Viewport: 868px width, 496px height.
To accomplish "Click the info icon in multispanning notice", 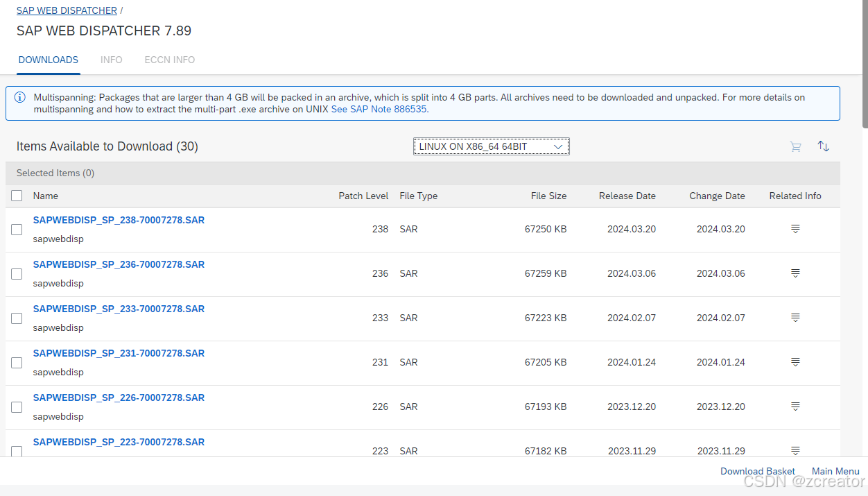I will 20,97.
